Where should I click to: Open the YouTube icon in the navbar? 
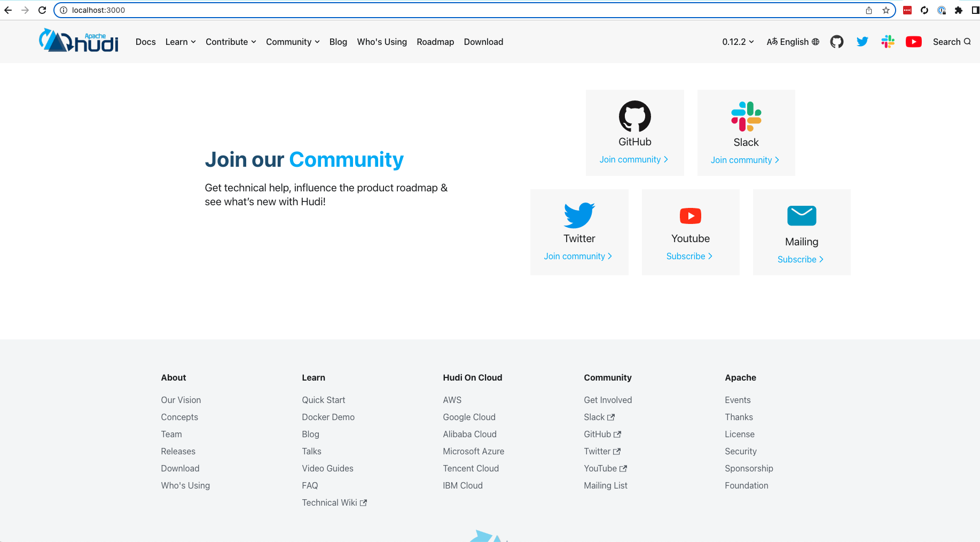tap(914, 42)
